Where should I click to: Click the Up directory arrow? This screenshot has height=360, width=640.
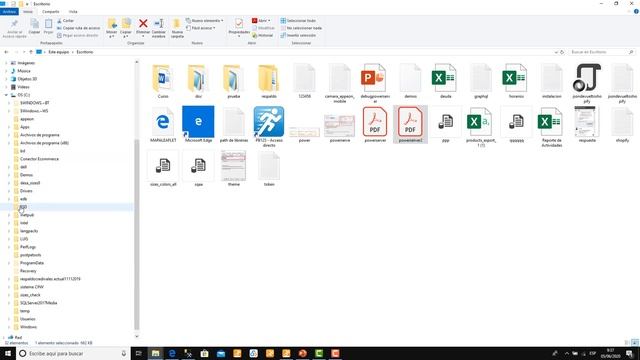(x=31, y=52)
